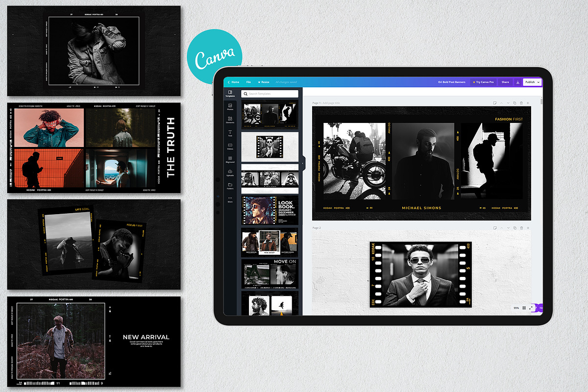Click the search magnifier icon
The width and height of the screenshot is (588, 392).
(x=246, y=94)
